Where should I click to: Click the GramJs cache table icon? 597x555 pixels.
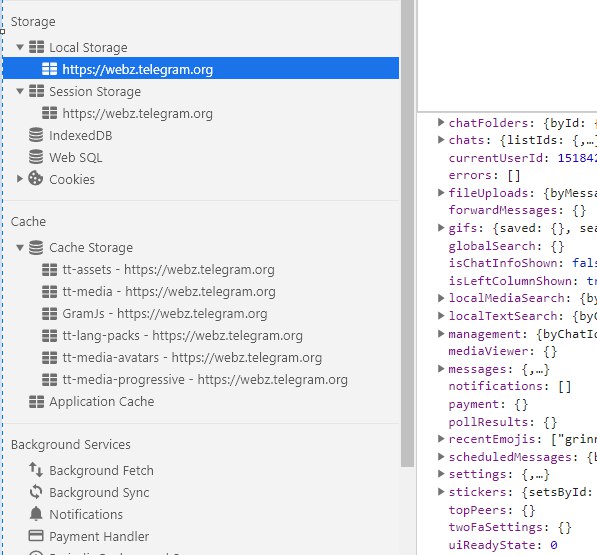coord(49,314)
